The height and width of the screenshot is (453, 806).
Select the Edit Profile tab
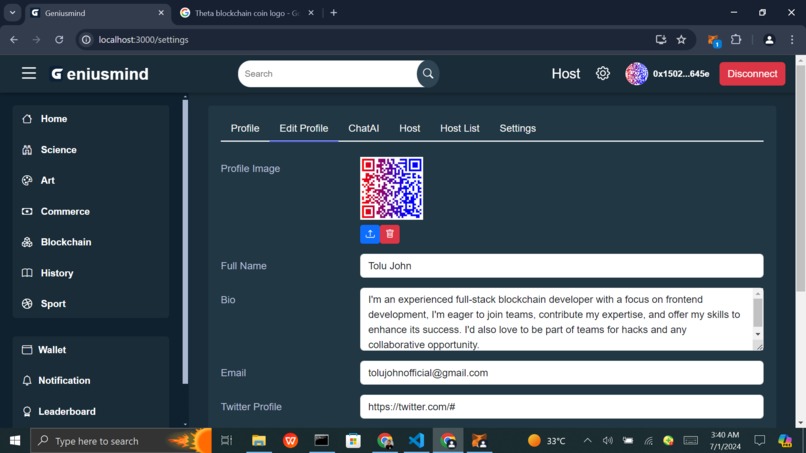tap(304, 129)
